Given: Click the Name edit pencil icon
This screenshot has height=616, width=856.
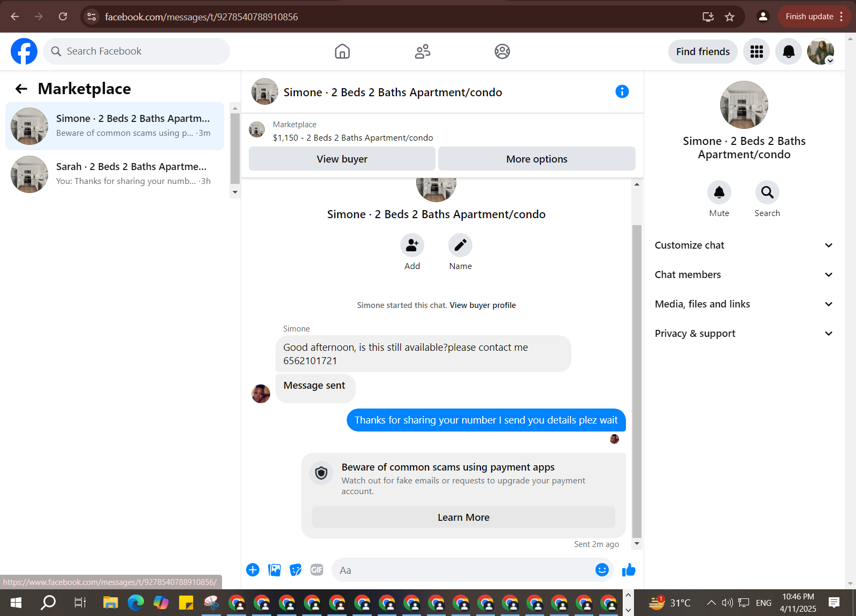Looking at the screenshot, I should [460, 245].
